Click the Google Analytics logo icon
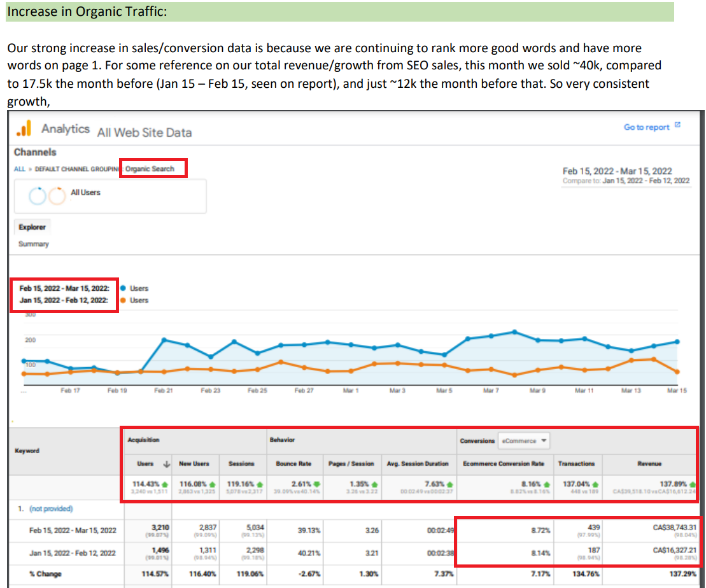Screen dimensions: 706x588 pyautogui.click(x=24, y=129)
